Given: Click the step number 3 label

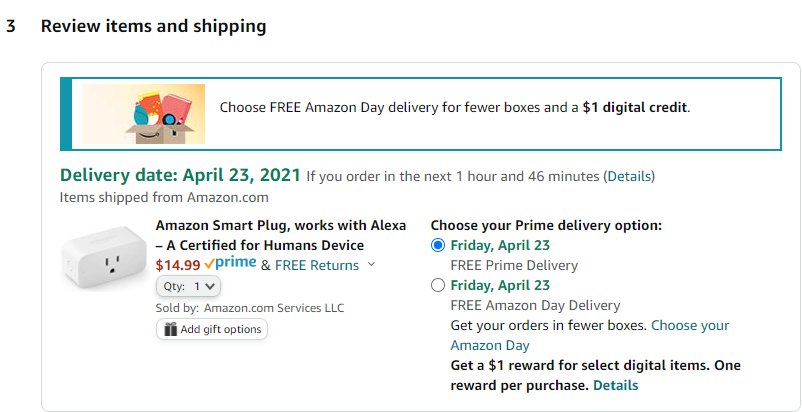Looking at the screenshot, I should click(x=11, y=26).
